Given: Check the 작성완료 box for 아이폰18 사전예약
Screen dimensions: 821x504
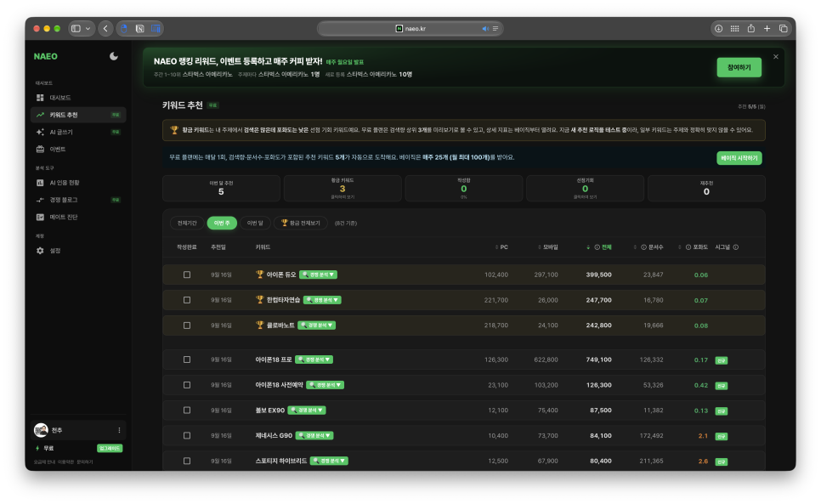Looking at the screenshot, I should 187,385.
